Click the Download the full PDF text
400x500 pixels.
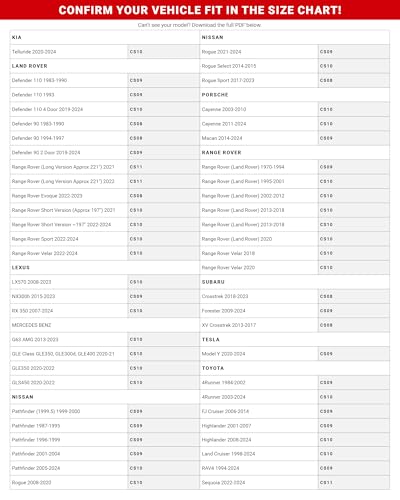(x=226, y=25)
